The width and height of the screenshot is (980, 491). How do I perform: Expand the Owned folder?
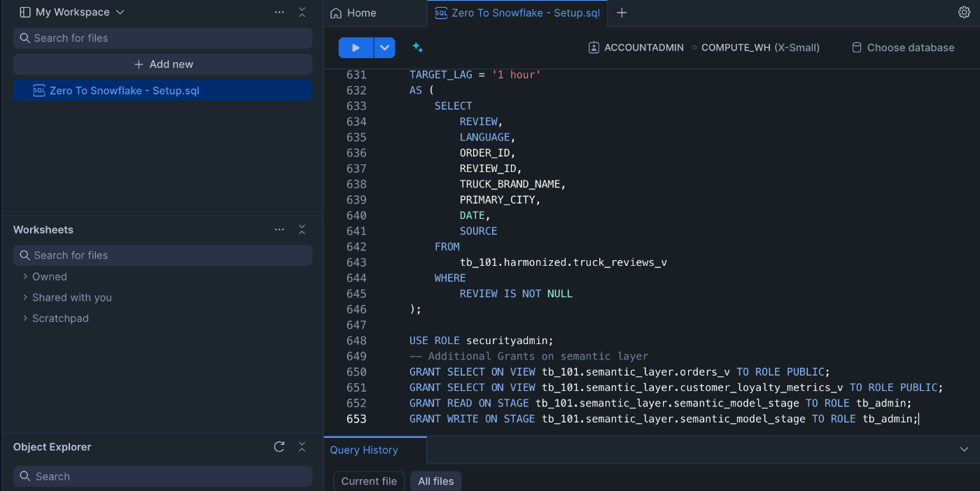coord(45,277)
